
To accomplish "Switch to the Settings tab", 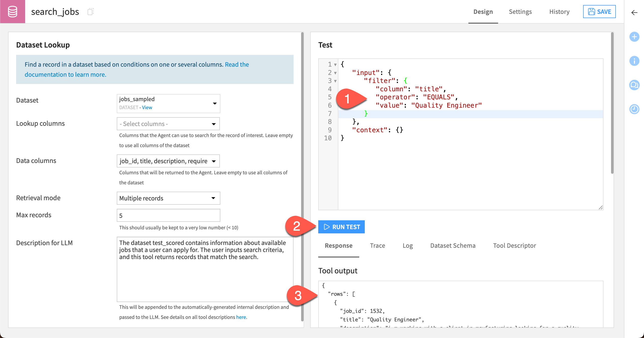I will tap(520, 12).
